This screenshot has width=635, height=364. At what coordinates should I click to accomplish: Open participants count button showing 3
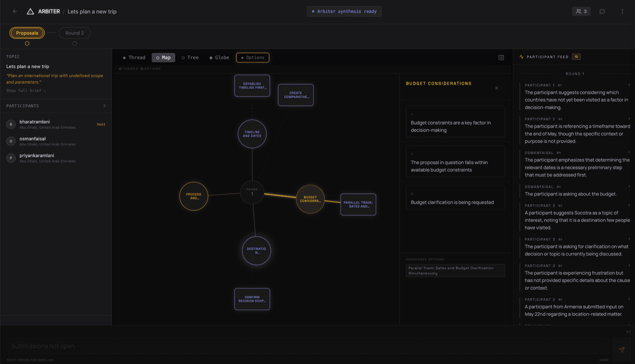(x=581, y=11)
